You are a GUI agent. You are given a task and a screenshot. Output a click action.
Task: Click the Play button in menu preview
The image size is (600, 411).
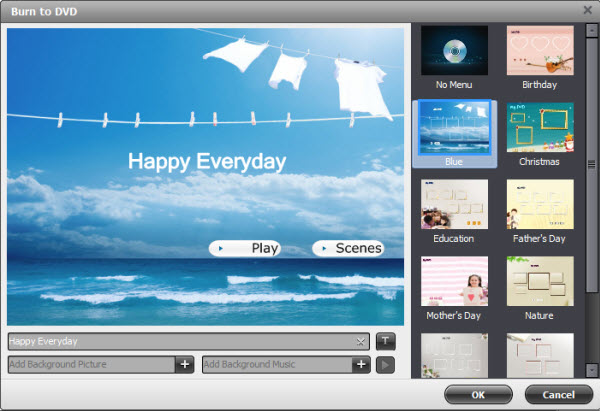(x=245, y=248)
